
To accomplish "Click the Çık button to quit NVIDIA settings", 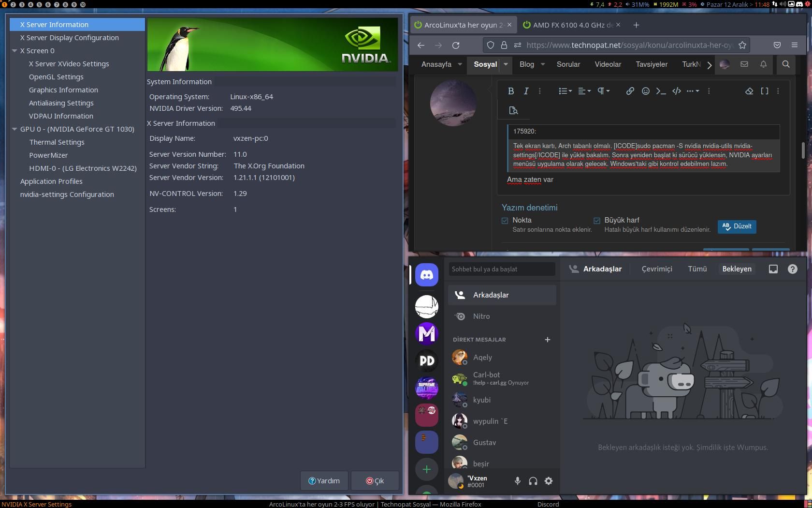I will tap(375, 481).
